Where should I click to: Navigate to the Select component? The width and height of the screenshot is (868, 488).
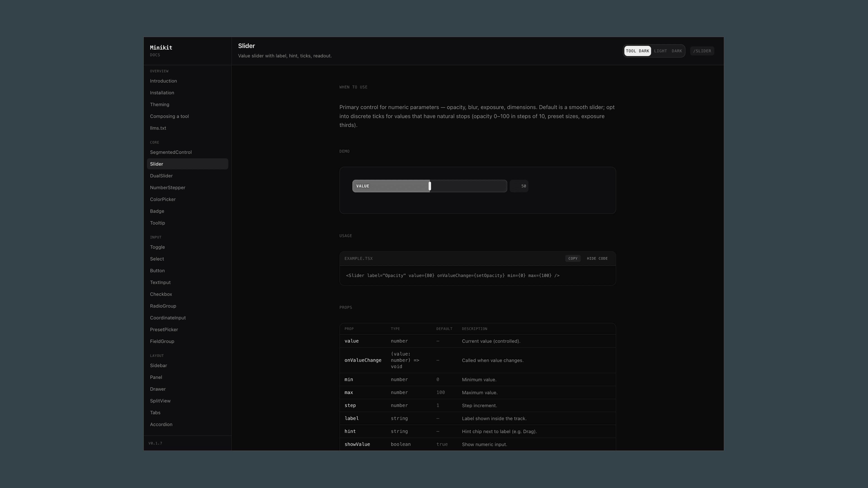pos(187,259)
